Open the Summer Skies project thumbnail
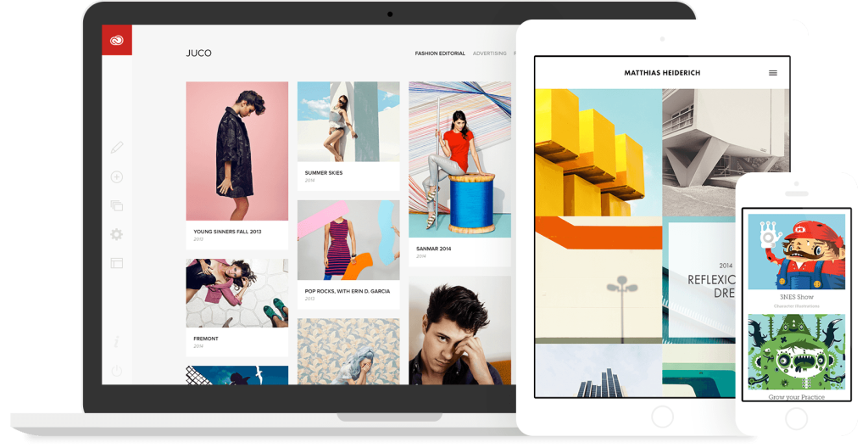Viewport: 868px width, 448px height. click(x=348, y=122)
